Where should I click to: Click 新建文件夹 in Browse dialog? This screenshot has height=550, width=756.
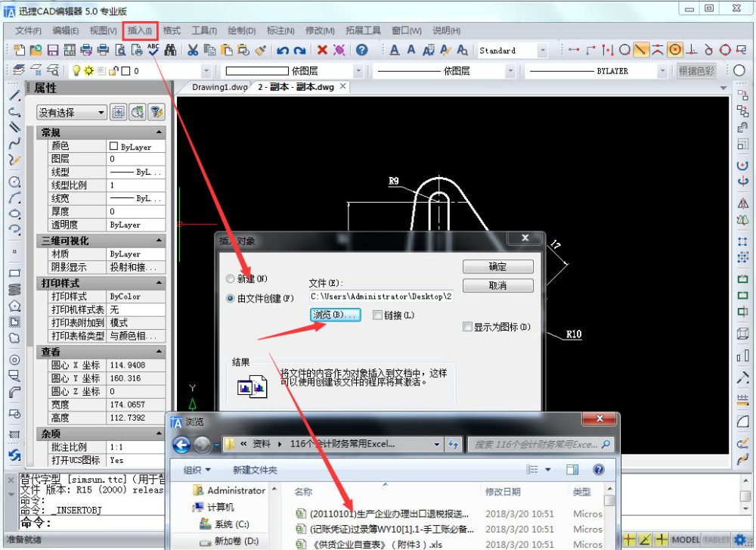tap(255, 470)
